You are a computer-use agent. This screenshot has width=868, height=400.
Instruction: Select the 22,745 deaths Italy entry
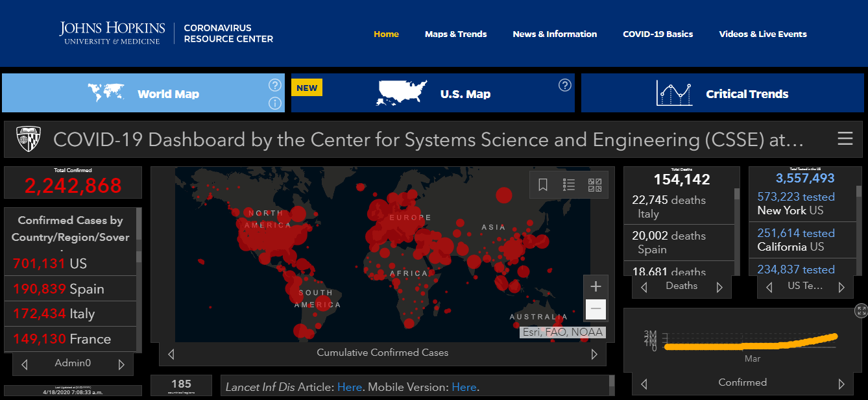(679, 206)
